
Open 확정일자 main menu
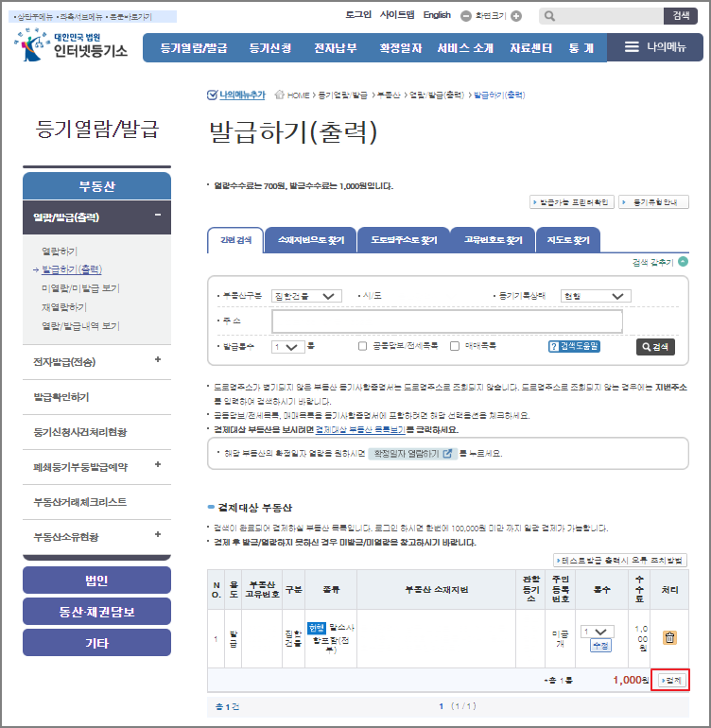pyautogui.click(x=401, y=48)
